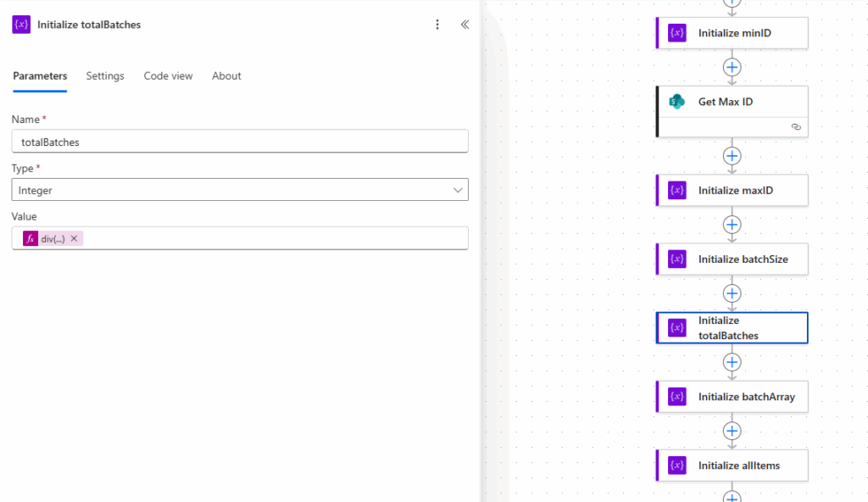Select the Get Max ID action card

pyautogui.click(x=732, y=111)
